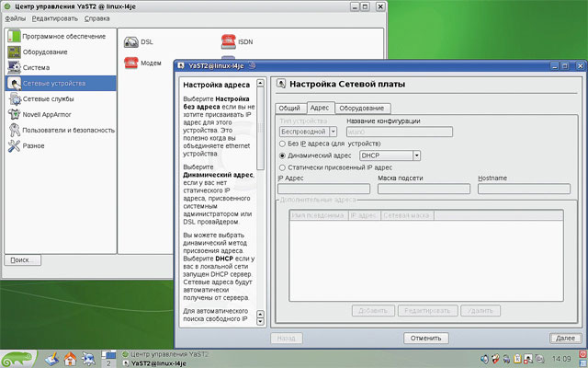Open the Сетевые службы category

click(60, 98)
